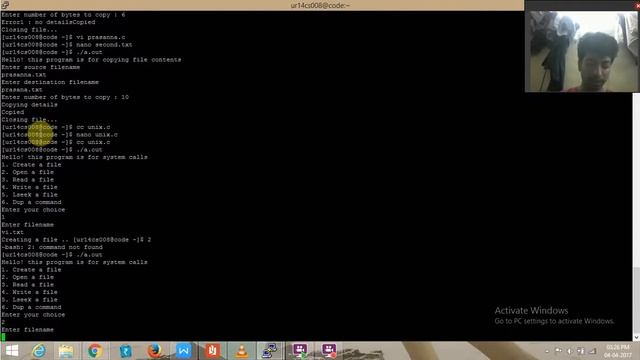The image size is (640, 360).
Task: Click 'Enter number of bytes to copy : 10'
Action: [x=65, y=97]
